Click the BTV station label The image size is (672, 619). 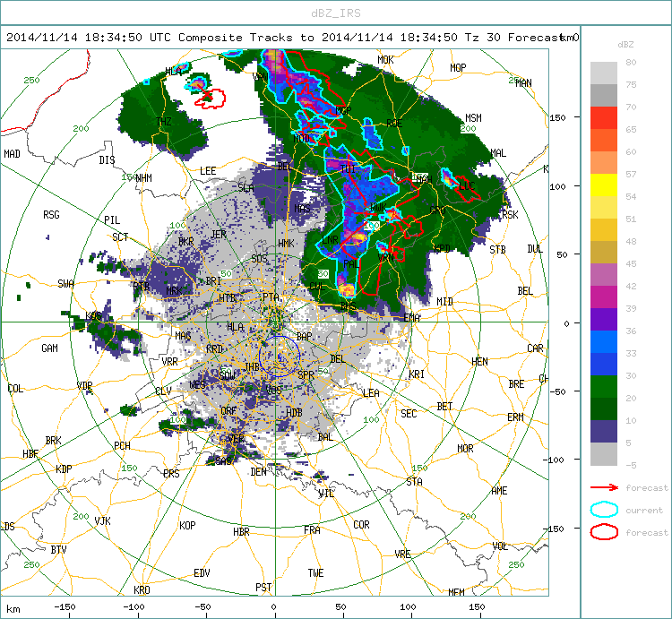(59, 550)
